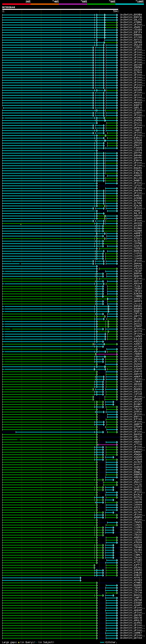This screenshot has height=644, width=146.
Task: Click hit label UniRef100_O42643
Action: (131, 364)
